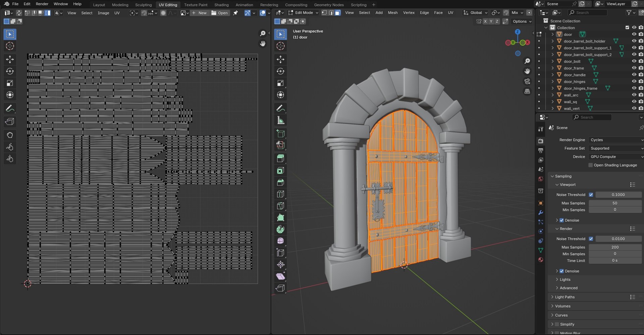Select the Shear tool
The height and width of the screenshot is (335, 644).
click(x=280, y=276)
